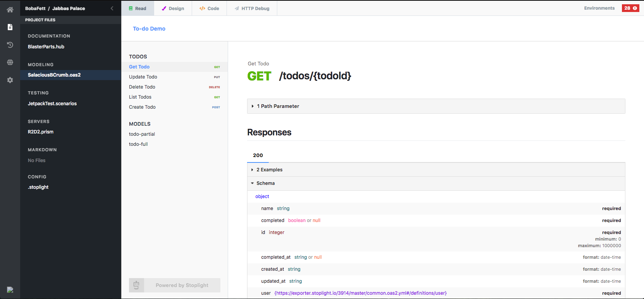
Task: Open the todo-full model
Action: (138, 144)
